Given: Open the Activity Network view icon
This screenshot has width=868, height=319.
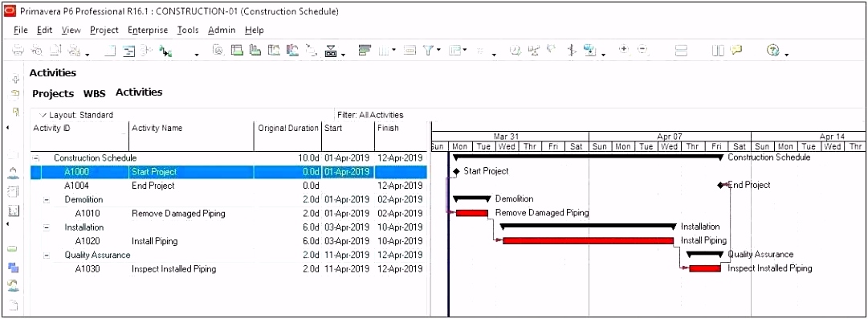Looking at the screenshot, I should pyautogui.click(x=146, y=51).
